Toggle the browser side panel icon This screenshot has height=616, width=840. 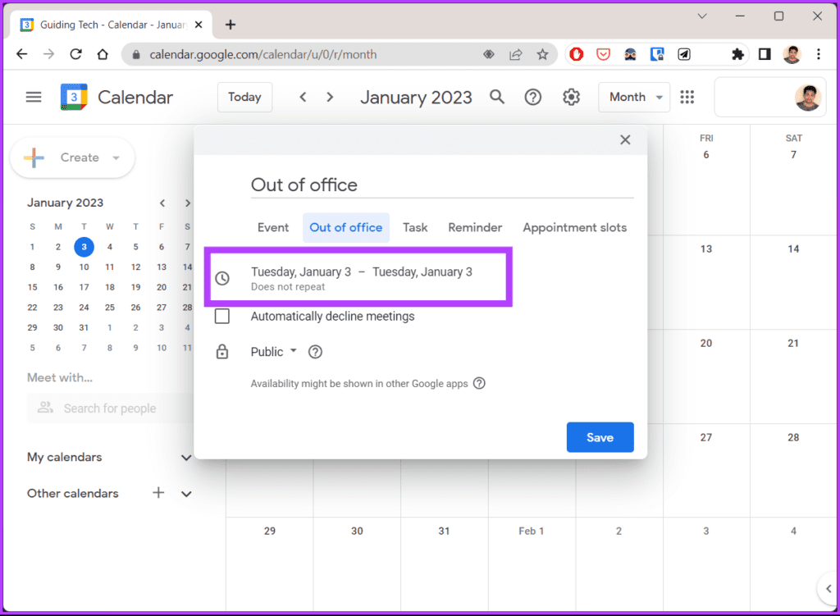[x=765, y=54]
